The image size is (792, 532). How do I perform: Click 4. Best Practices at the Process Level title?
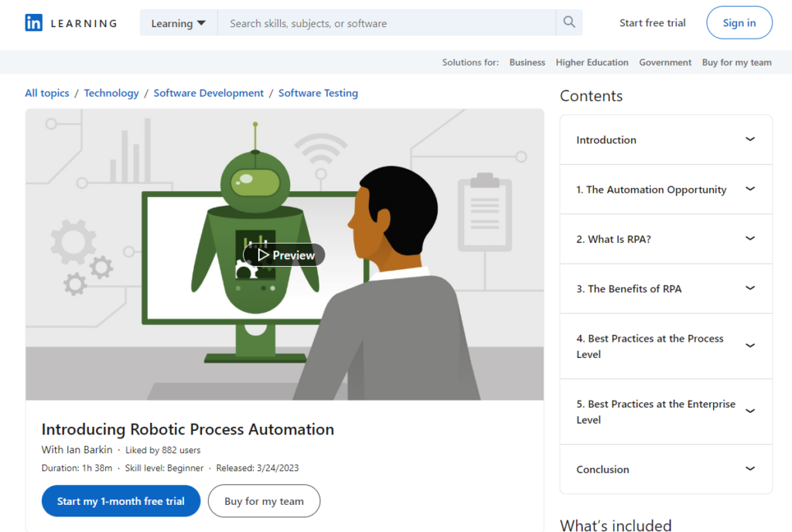(650, 346)
